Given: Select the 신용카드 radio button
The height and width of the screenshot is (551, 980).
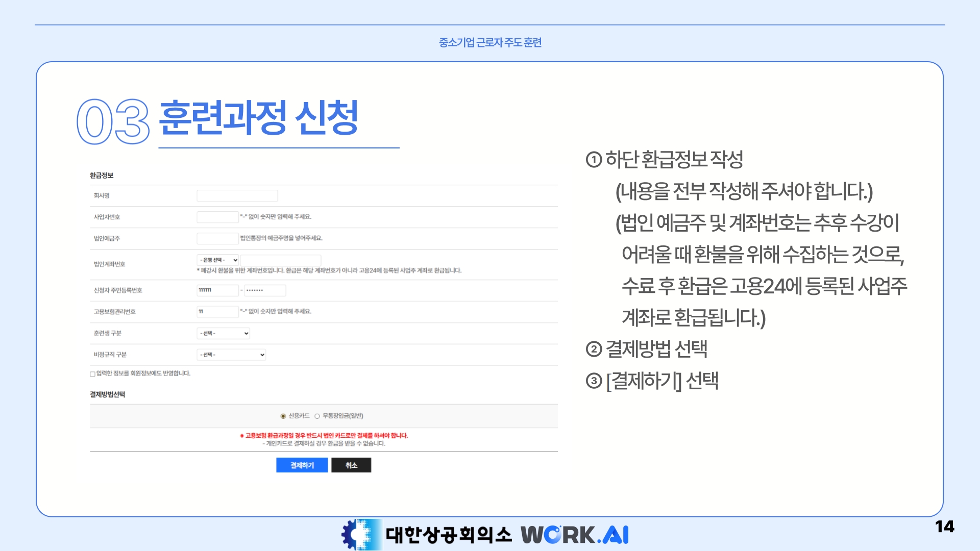Looking at the screenshot, I should [x=283, y=416].
